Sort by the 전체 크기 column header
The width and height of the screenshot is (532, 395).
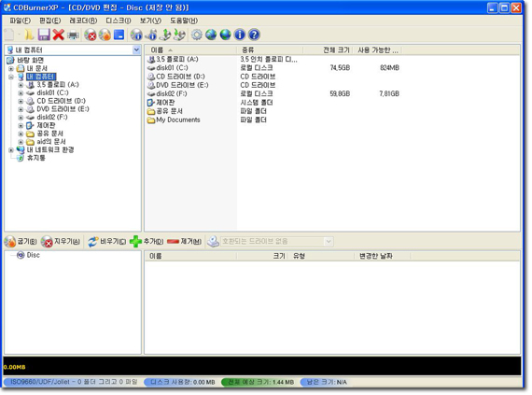(x=329, y=50)
